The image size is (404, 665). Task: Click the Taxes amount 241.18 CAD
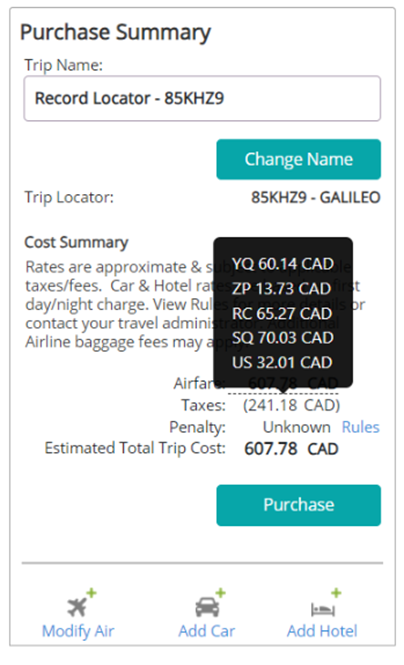(x=291, y=405)
